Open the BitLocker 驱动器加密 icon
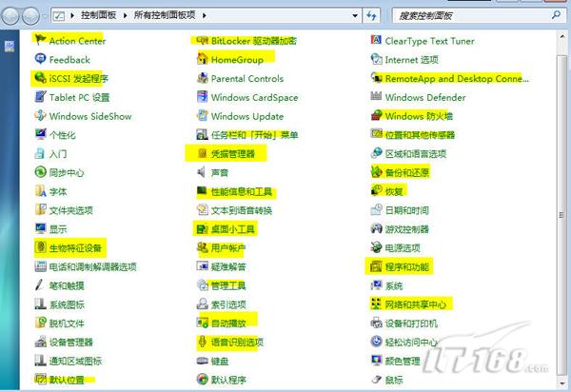This screenshot has height=392, width=571. [x=202, y=40]
